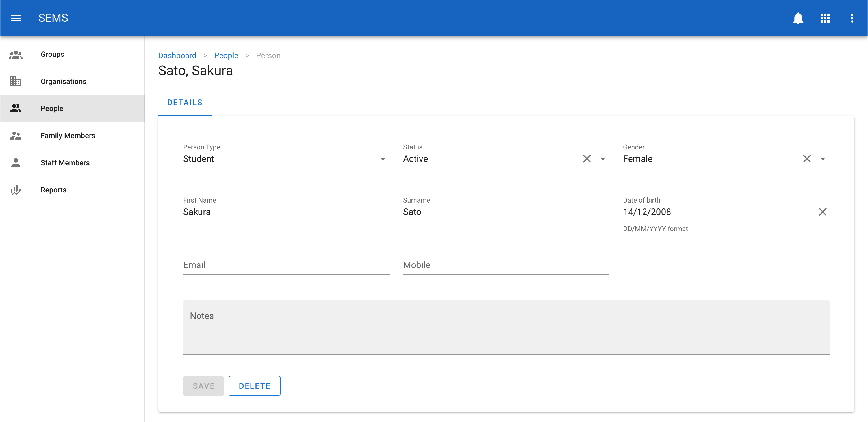The image size is (868, 422).
Task: Open the notifications bell
Action: point(798,18)
